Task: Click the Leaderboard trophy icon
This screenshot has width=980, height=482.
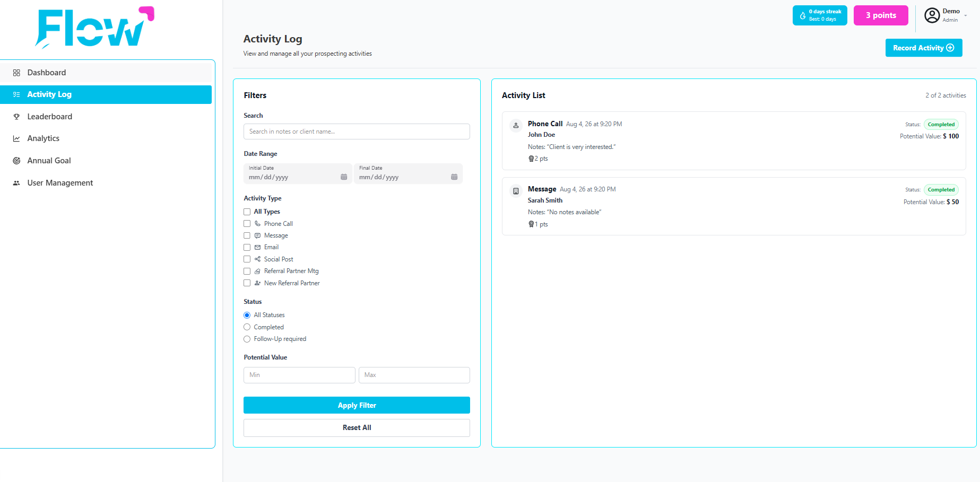Action: click(x=16, y=117)
